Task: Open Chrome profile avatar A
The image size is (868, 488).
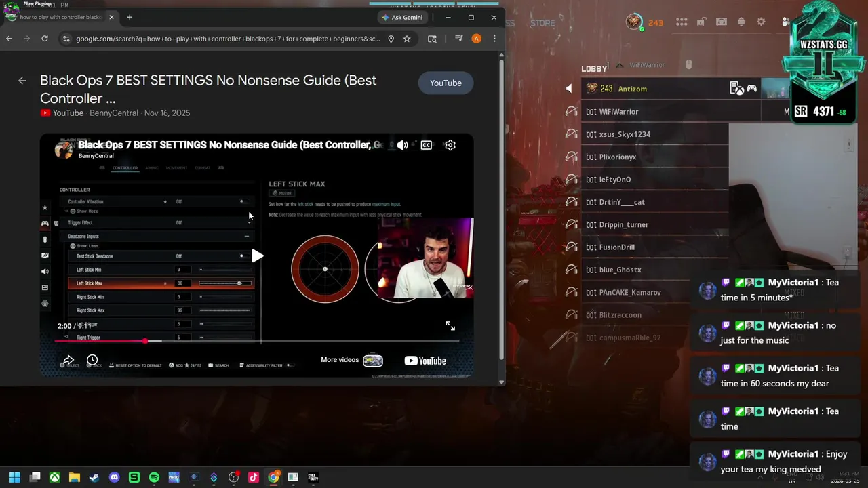Action: pyautogui.click(x=477, y=39)
